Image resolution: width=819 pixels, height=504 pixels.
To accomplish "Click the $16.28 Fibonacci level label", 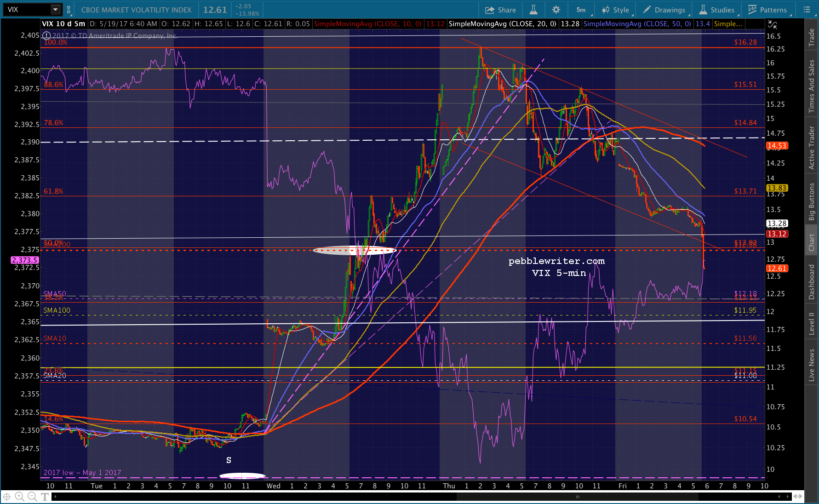I will click(x=745, y=42).
